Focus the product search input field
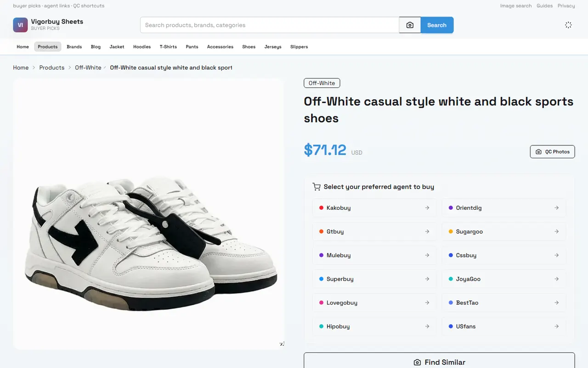This screenshot has width=588, height=368. 270,25
